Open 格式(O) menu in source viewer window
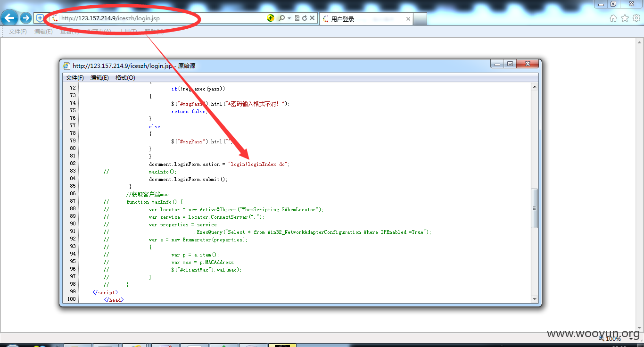 125,78
